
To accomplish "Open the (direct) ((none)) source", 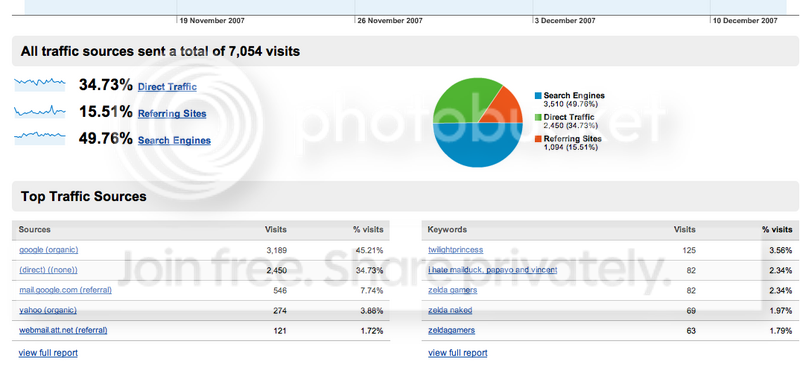I will (x=48, y=270).
